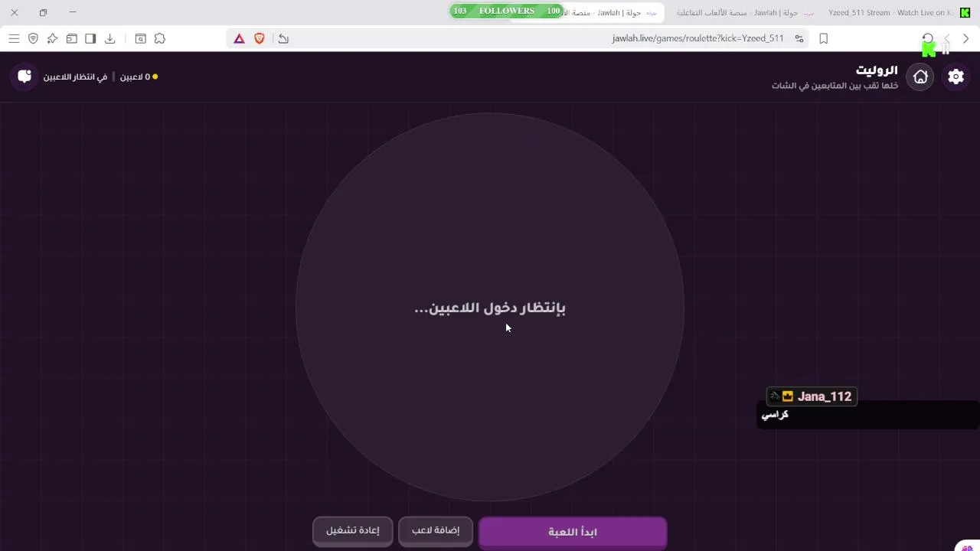The image size is (980, 551).
Task: Click the share icon in address bar
Action: point(283,38)
